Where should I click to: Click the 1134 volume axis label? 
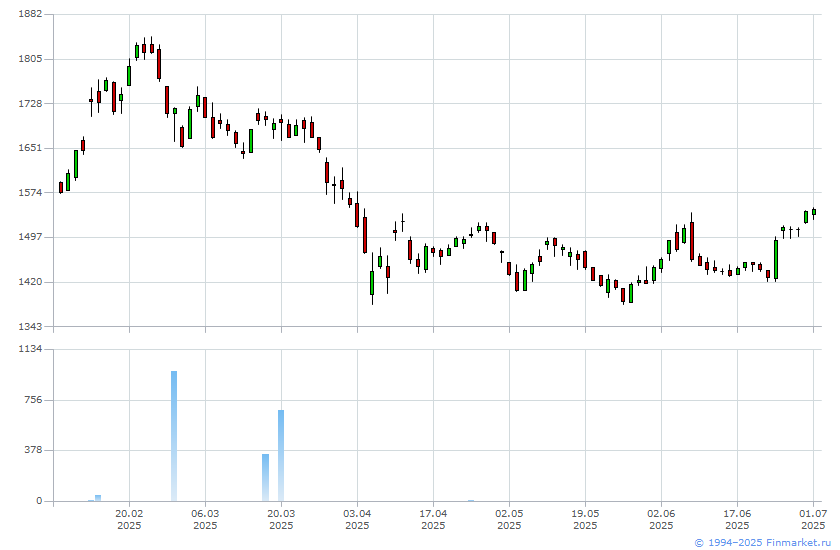click(30, 349)
